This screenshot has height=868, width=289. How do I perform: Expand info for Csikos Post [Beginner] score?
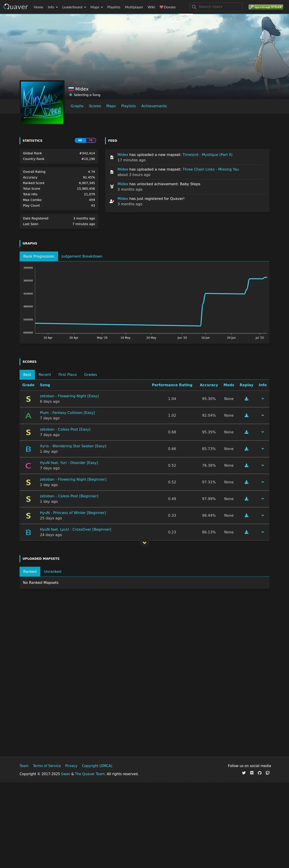[263, 499]
